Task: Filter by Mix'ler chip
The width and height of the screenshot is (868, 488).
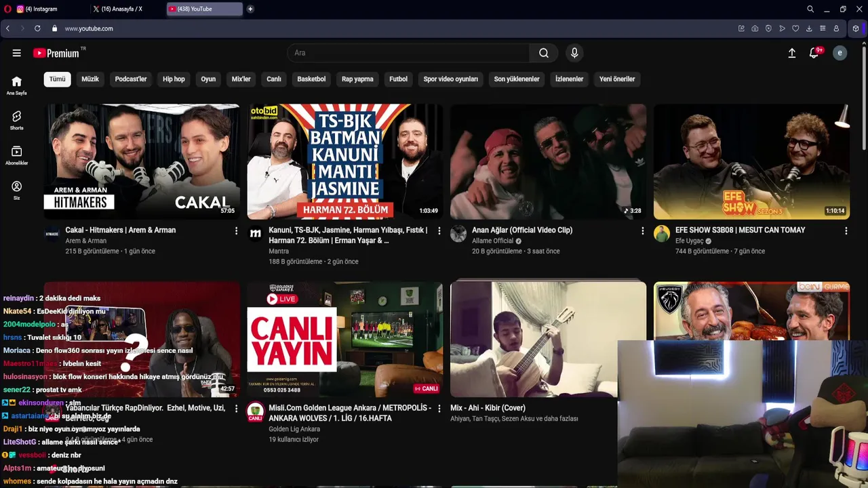Action: point(241,79)
